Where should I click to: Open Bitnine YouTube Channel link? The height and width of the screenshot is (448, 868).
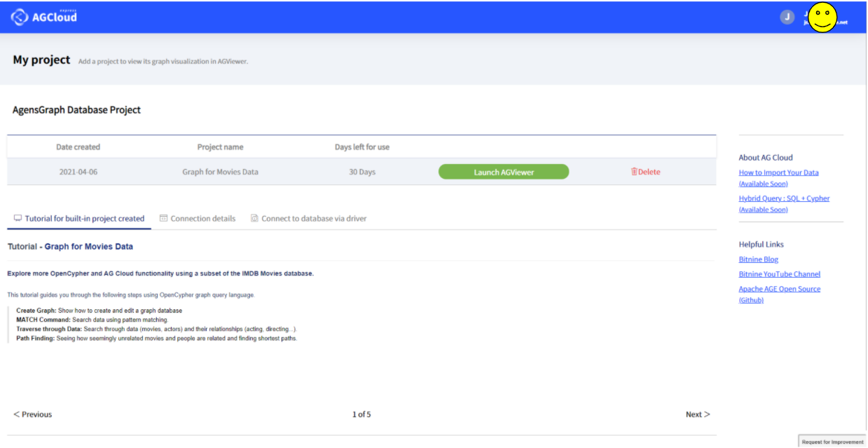click(x=779, y=274)
